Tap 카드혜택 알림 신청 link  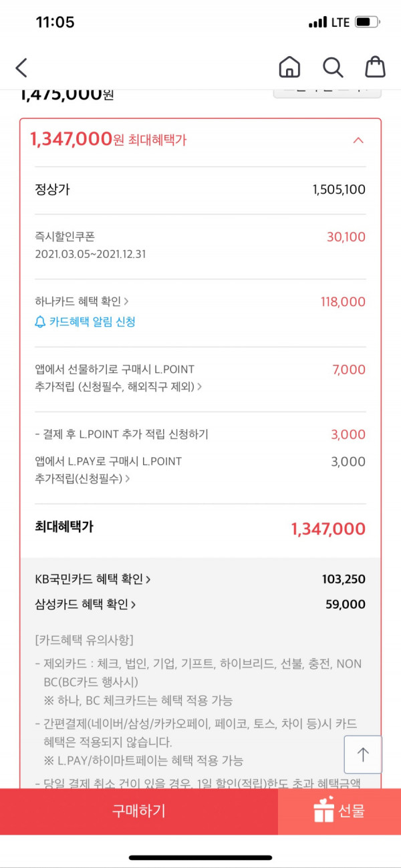(x=92, y=322)
